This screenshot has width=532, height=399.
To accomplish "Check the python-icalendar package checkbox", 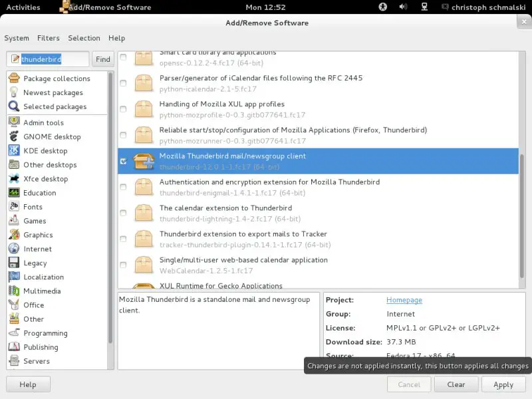I will point(123,82).
